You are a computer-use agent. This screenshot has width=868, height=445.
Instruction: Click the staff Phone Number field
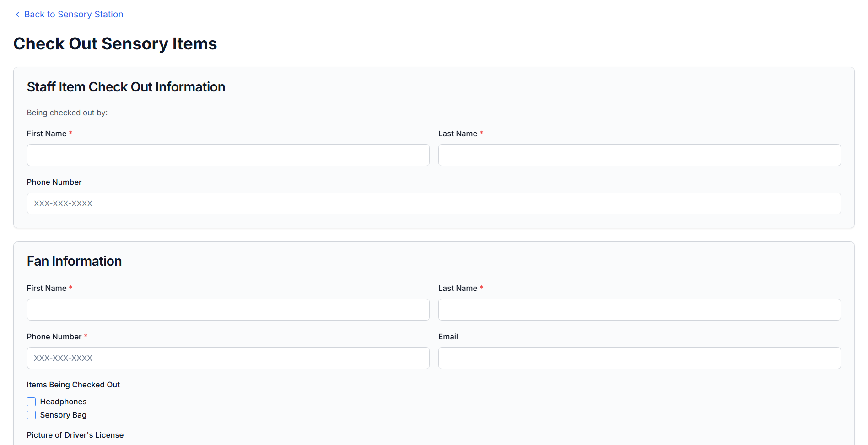(434, 204)
